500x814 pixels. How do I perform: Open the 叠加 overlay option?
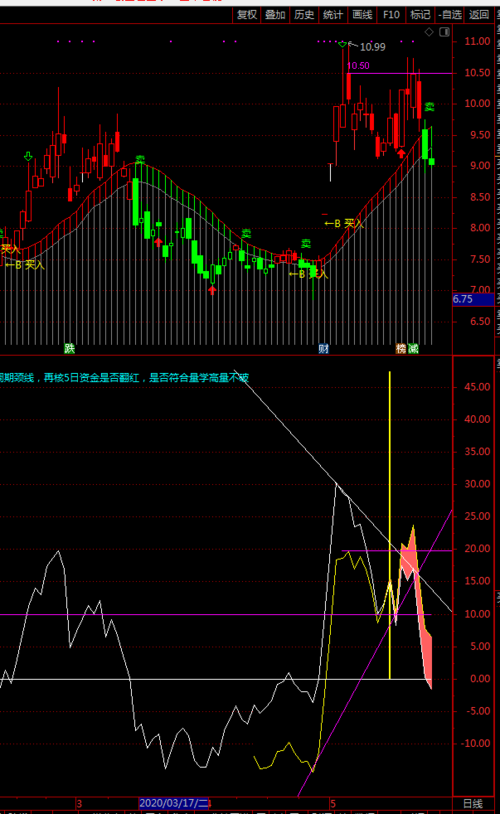(275, 15)
